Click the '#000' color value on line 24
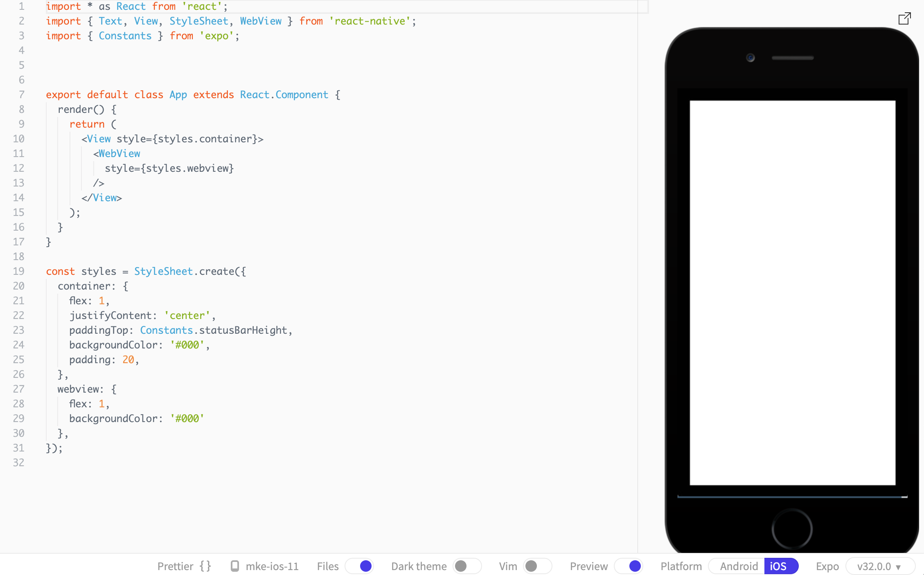This screenshot has height=575, width=924. [x=188, y=345]
